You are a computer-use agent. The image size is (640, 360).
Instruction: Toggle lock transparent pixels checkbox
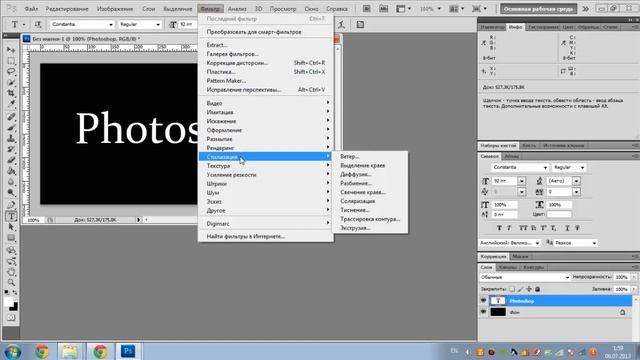[x=512, y=289]
